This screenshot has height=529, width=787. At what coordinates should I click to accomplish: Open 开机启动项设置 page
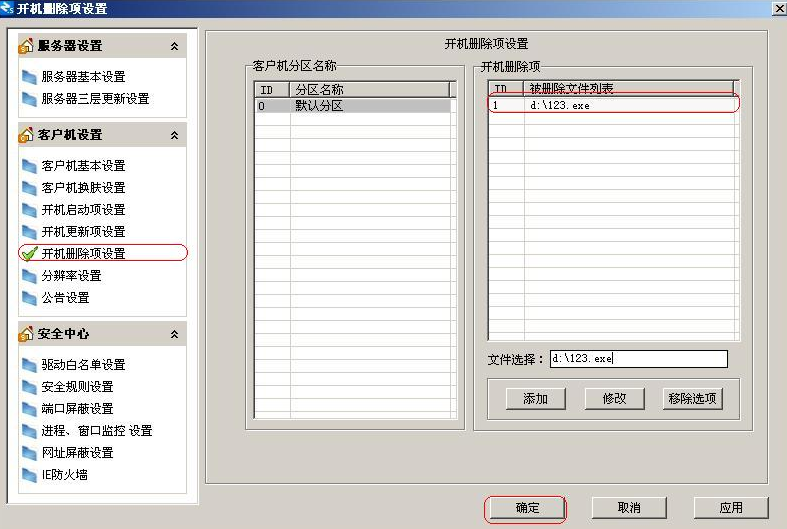coord(83,210)
